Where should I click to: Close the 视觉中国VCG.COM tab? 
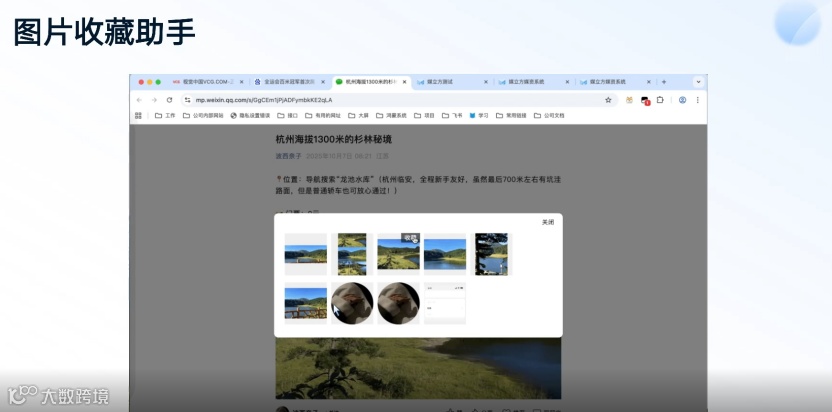click(241, 82)
